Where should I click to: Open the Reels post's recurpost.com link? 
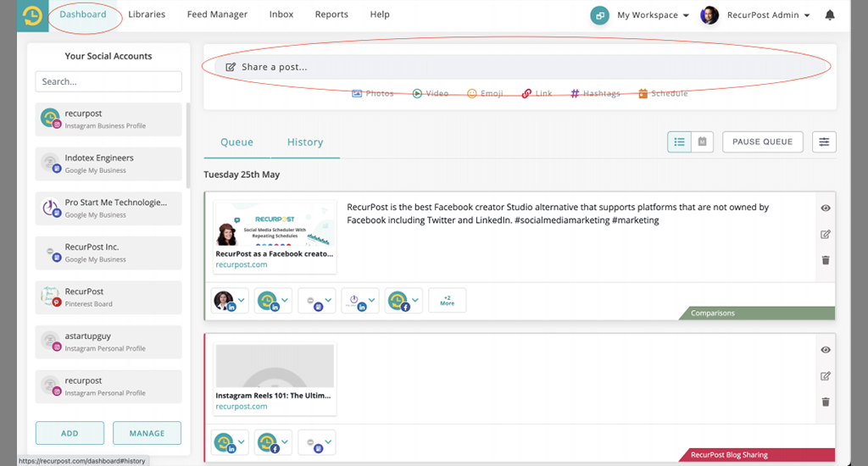(242, 406)
